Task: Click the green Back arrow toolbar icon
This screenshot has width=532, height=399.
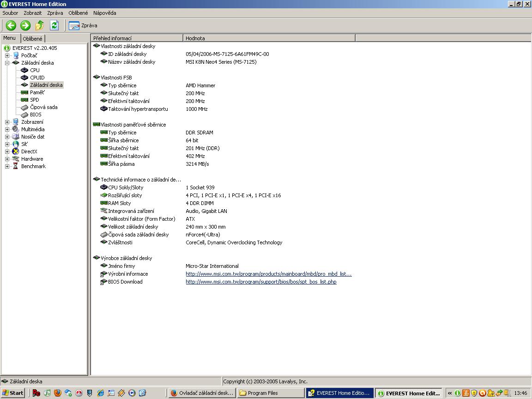Action: tap(11, 25)
